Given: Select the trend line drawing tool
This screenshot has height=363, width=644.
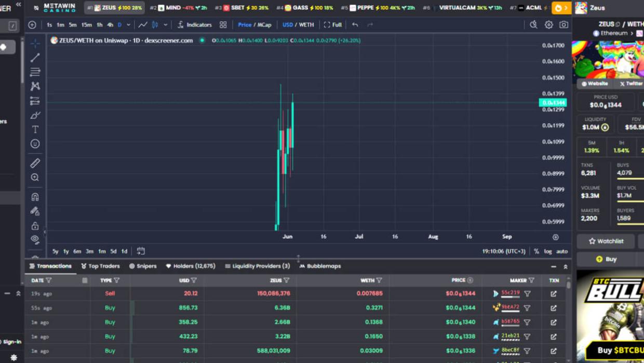Looking at the screenshot, I should click(35, 58).
